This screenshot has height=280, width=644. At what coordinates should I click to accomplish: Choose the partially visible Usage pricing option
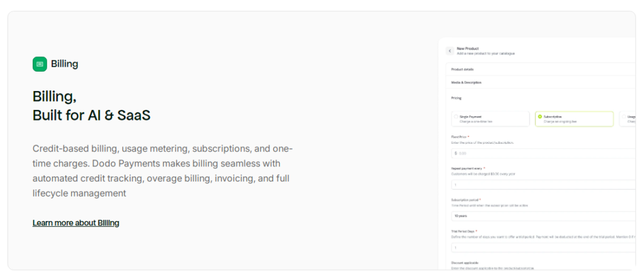pos(629,119)
